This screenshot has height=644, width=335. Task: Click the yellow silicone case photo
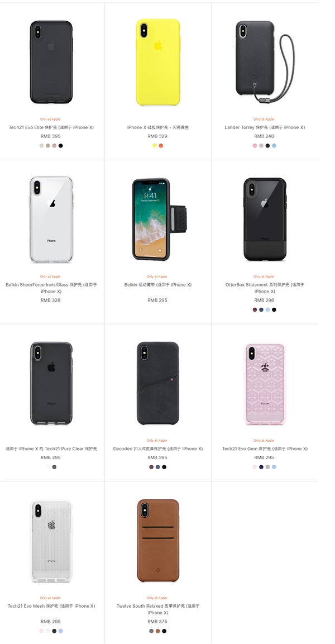(x=157, y=61)
